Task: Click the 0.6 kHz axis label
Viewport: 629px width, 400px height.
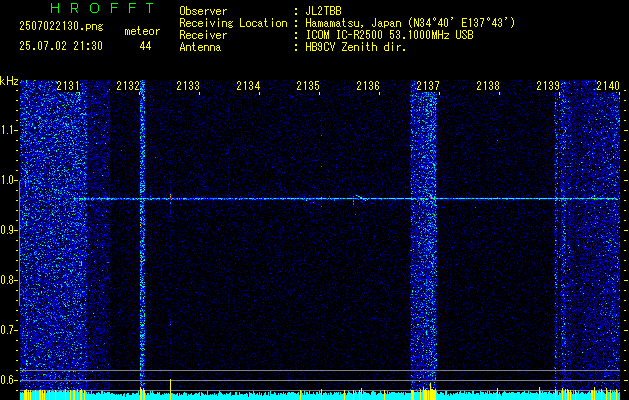Action: point(8,380)
